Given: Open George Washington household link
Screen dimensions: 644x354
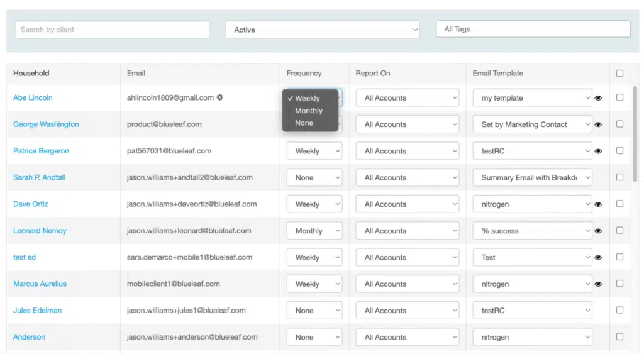Looking at the screenshot, I should click(x=46, y=124).
